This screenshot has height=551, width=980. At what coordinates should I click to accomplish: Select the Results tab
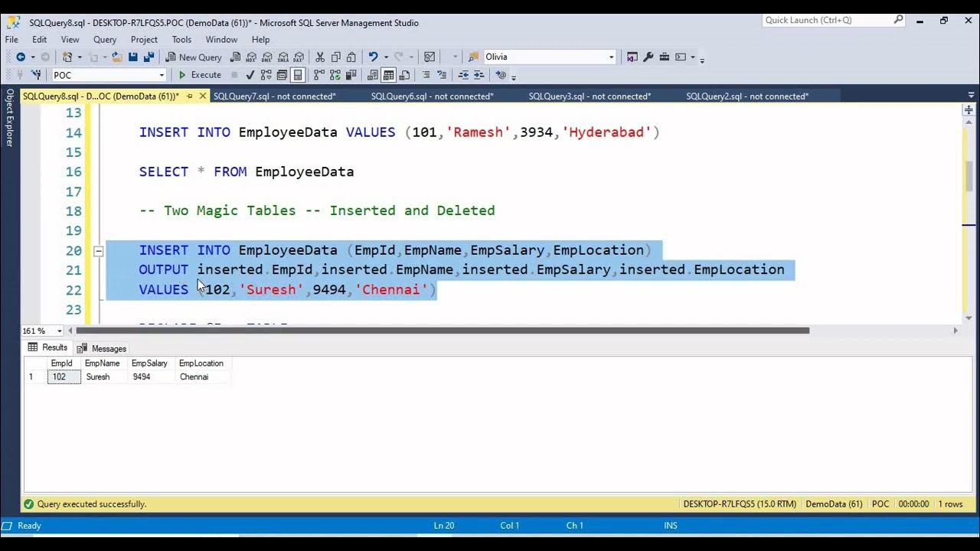point(47,347)
